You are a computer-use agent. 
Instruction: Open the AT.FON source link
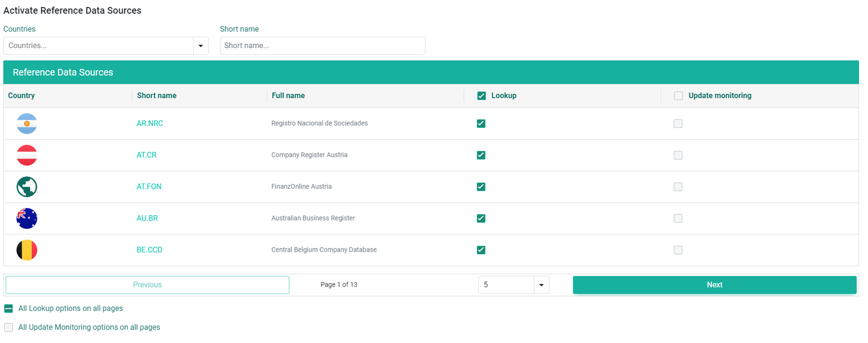[149, 187]
